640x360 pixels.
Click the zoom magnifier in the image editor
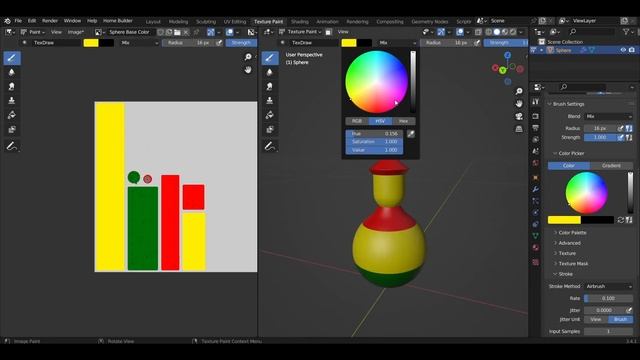tap(248, 57)
